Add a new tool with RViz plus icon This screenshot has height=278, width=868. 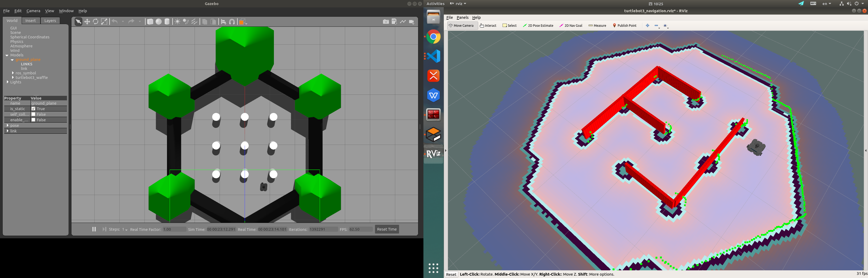point(647,26)
